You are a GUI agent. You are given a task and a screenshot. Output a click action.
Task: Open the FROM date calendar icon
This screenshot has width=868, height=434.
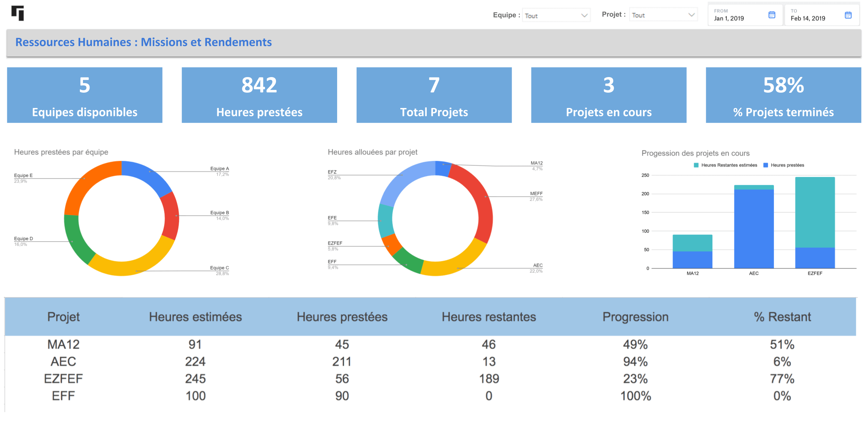(771, 15)
